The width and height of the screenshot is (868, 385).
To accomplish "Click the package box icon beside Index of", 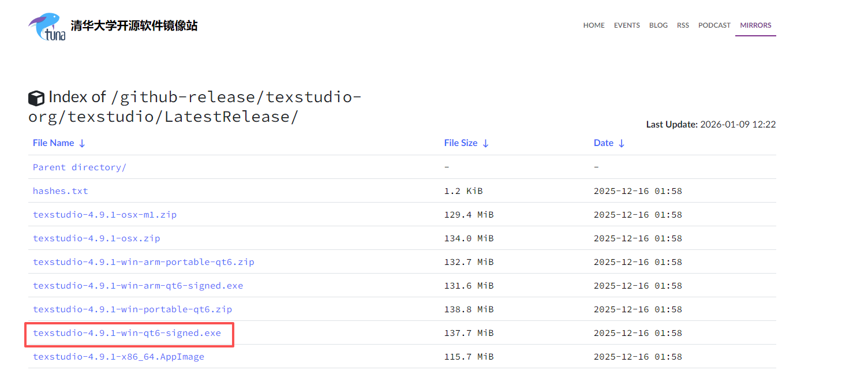I will click(x=36, y=98).
